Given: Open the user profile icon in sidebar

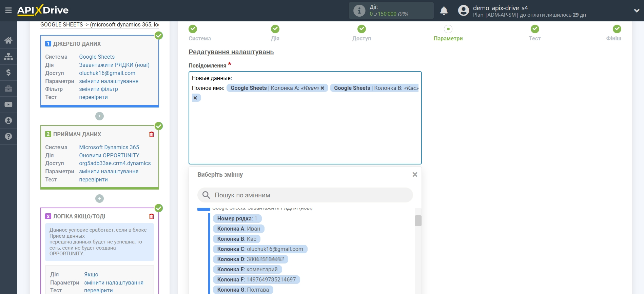Looking at the screenshot, I should point(8,120).
